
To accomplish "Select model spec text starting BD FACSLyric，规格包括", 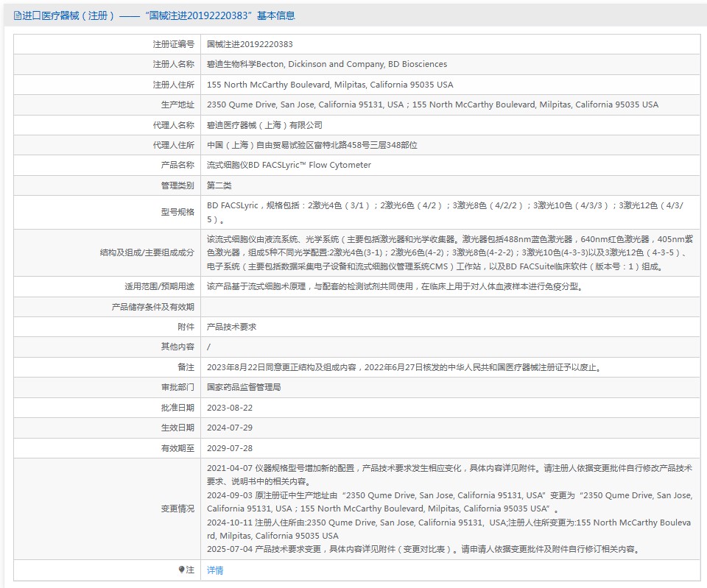I will coord(445,212).
